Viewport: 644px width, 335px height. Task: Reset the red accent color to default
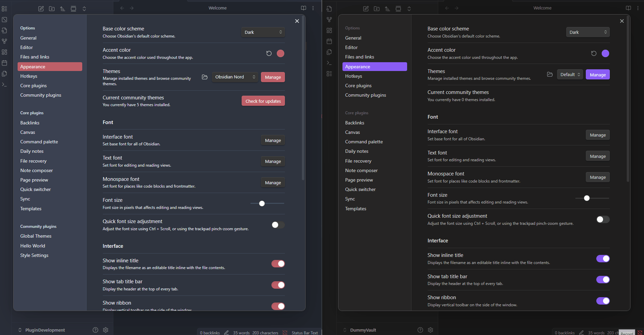pyautogui.click(x=269, y=53)
